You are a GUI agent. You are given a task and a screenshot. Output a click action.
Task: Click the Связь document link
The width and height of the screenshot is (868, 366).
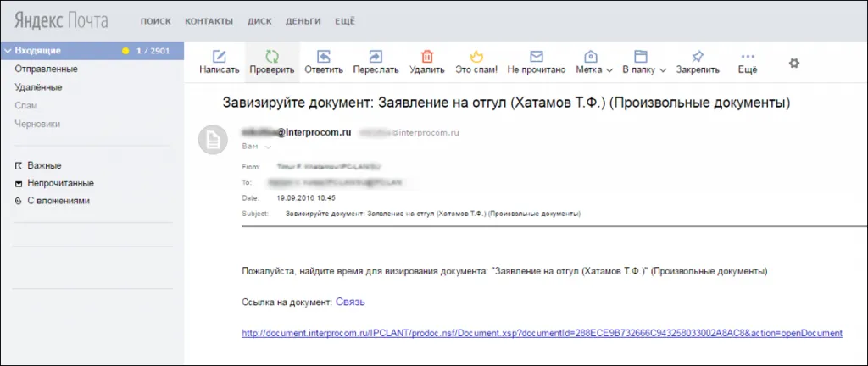(350, 302)
